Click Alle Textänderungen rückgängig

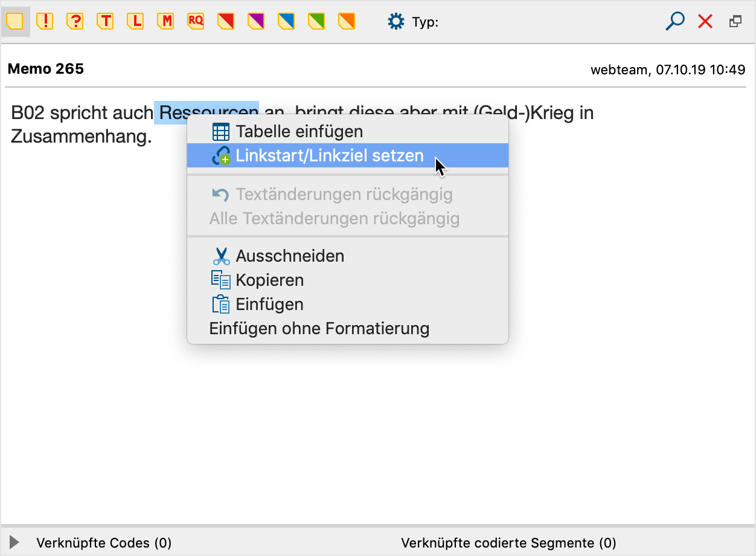tap(348, 218)
